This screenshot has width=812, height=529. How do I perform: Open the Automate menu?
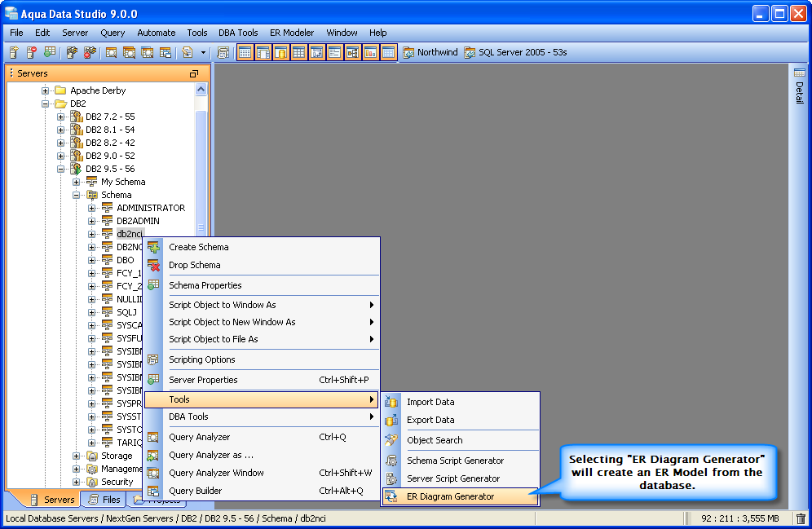click(x=157, y=33)
